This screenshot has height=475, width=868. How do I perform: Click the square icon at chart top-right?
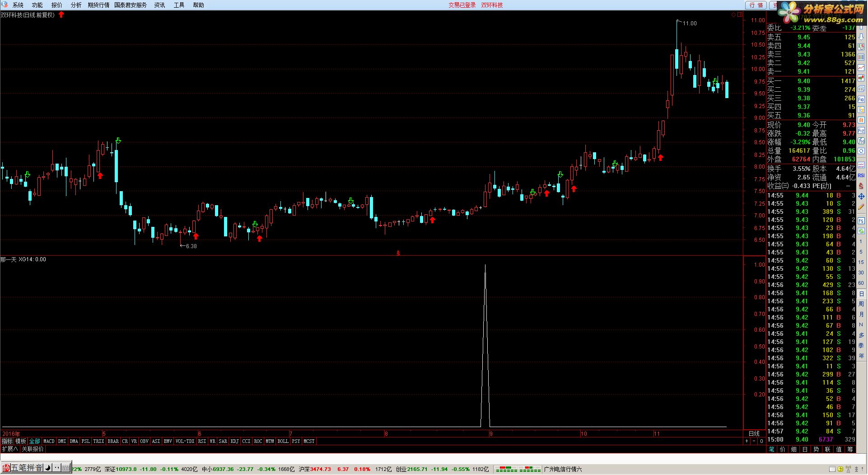[740, 15]
